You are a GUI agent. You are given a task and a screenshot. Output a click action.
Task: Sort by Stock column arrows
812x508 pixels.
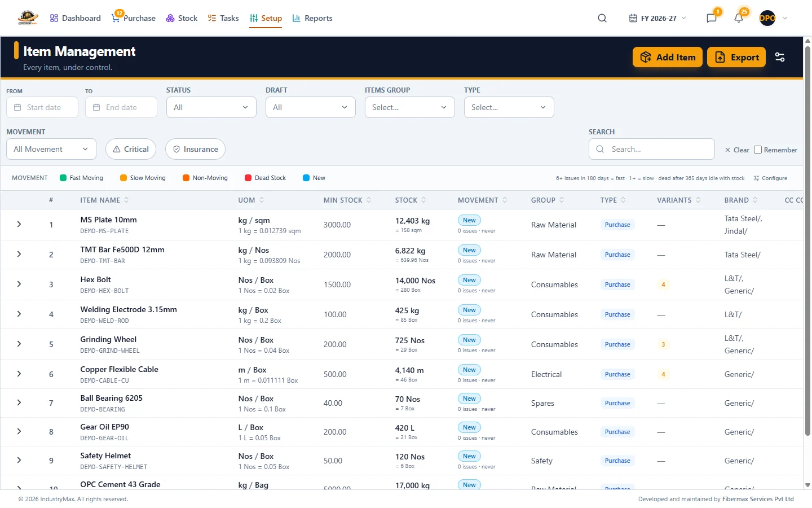point(423,200)
